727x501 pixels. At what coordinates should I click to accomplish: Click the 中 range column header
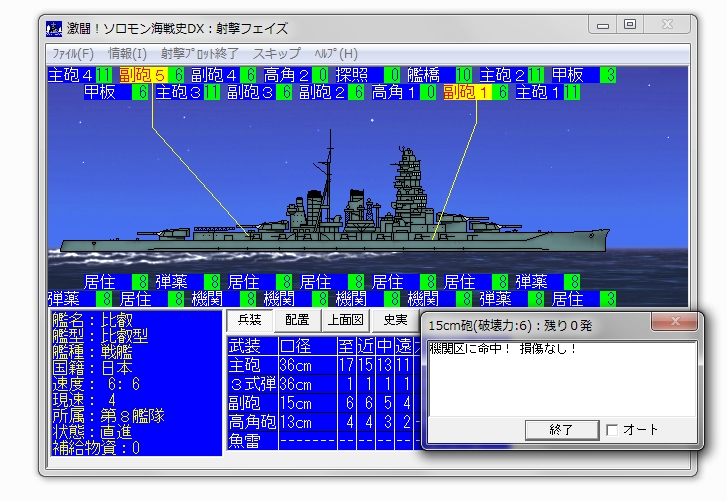pos(384,346)
